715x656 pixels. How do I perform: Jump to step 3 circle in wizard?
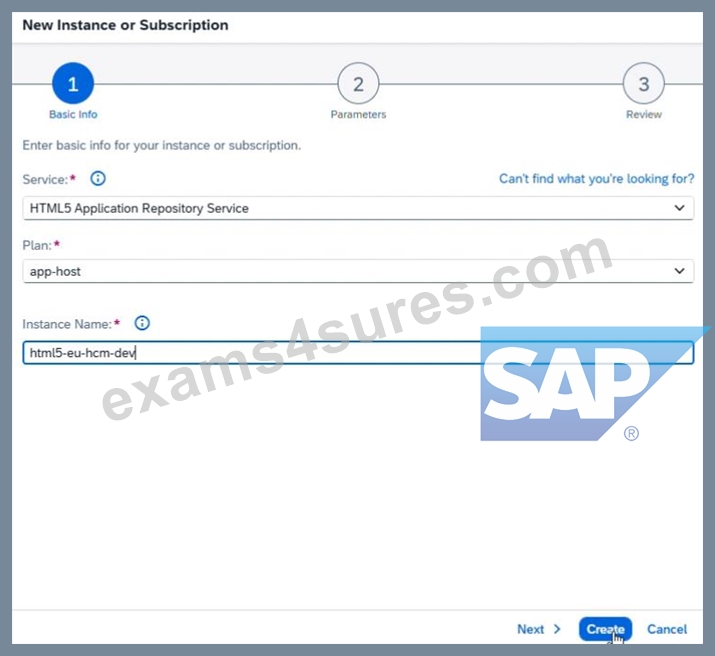(643, 83)
